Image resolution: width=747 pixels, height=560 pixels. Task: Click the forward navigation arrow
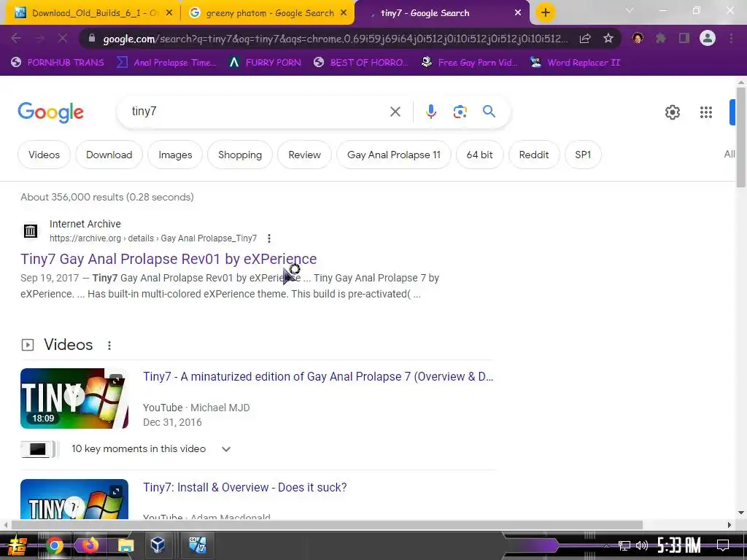point(39,39)
